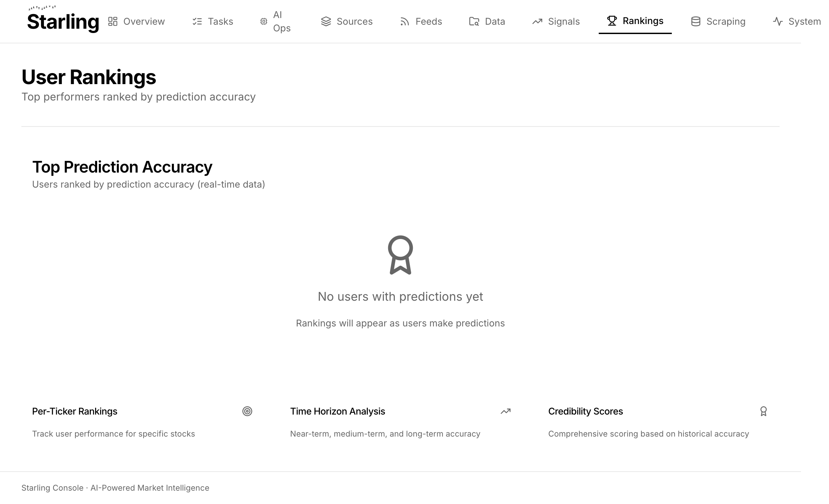Click the Credibility Scores award icon

tap(763, 411)
